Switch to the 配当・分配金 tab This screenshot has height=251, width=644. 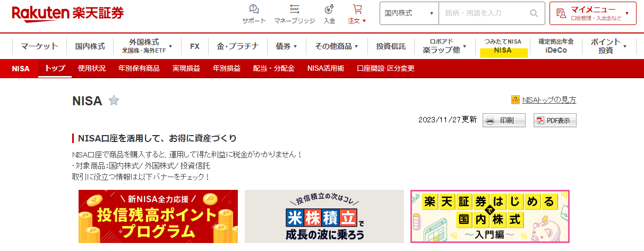[x=273, y=68]
